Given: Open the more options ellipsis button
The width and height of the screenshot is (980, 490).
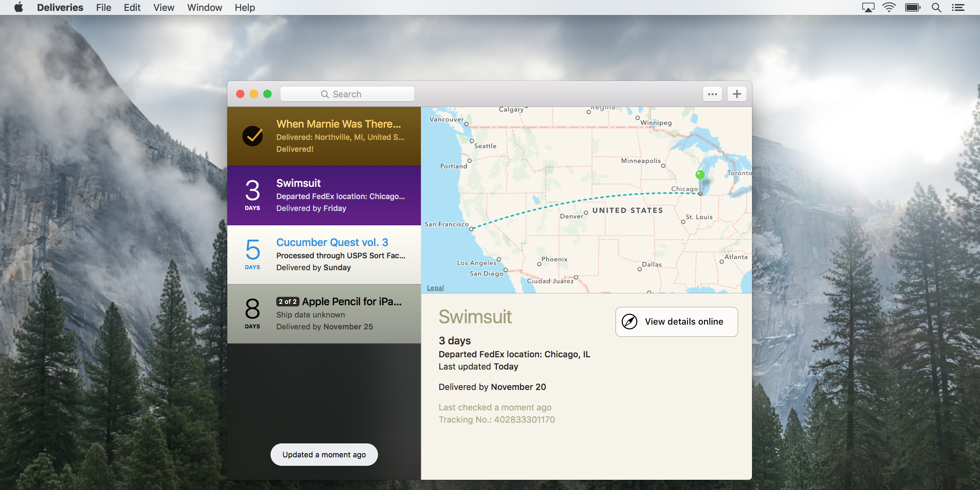Looking at the screenshot, I should pos(712,94).
